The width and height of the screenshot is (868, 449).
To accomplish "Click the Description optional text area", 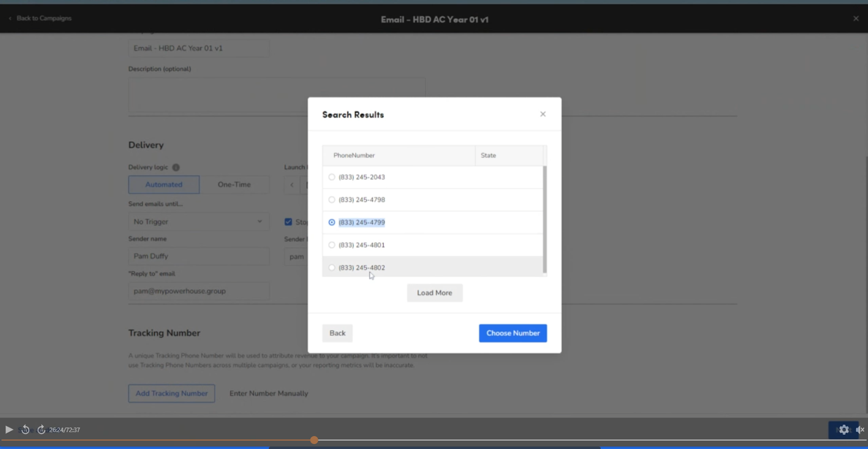I will (x=277, y=95).
